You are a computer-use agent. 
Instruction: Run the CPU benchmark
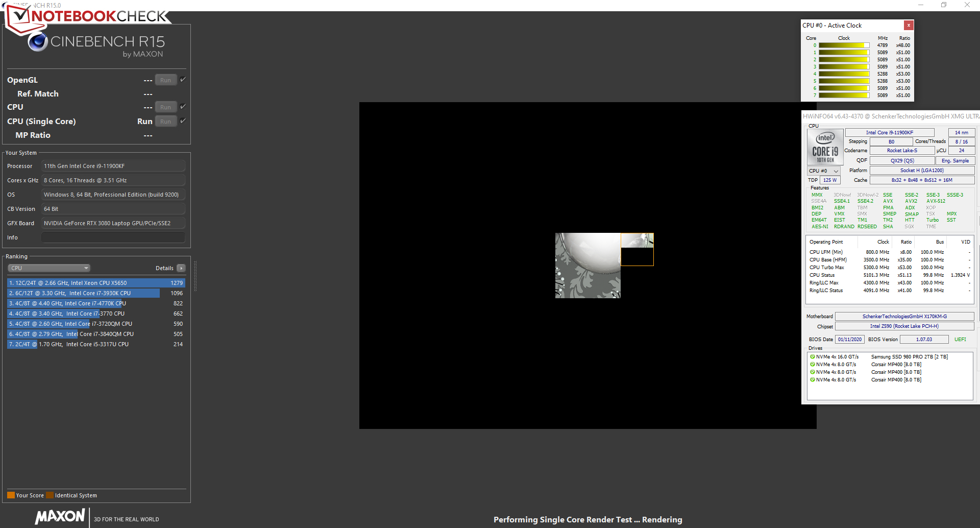(x=166, y=107)
